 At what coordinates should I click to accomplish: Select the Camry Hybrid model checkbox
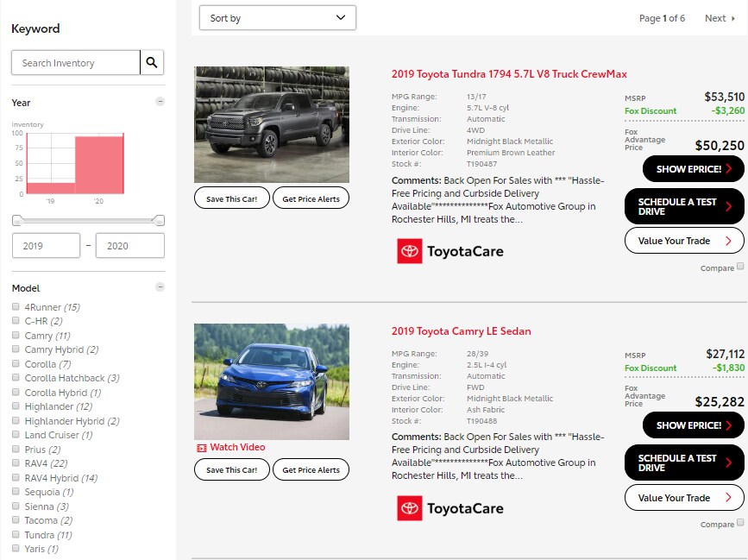pos(16,349)
